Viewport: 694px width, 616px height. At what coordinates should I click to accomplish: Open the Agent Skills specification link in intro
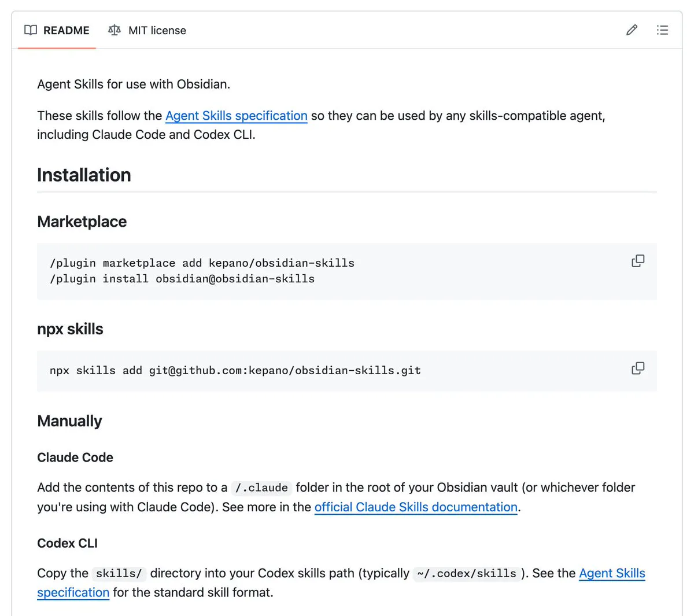coord(237,116)
